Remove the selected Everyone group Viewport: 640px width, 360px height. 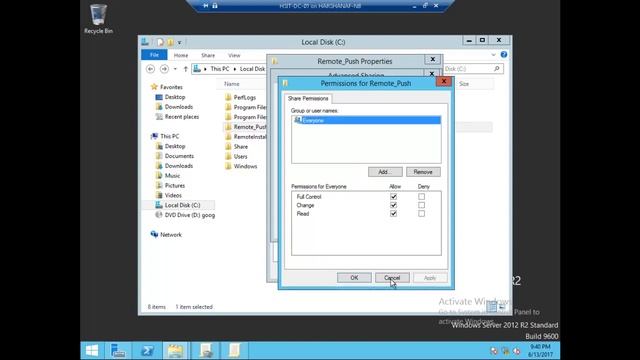423,172
